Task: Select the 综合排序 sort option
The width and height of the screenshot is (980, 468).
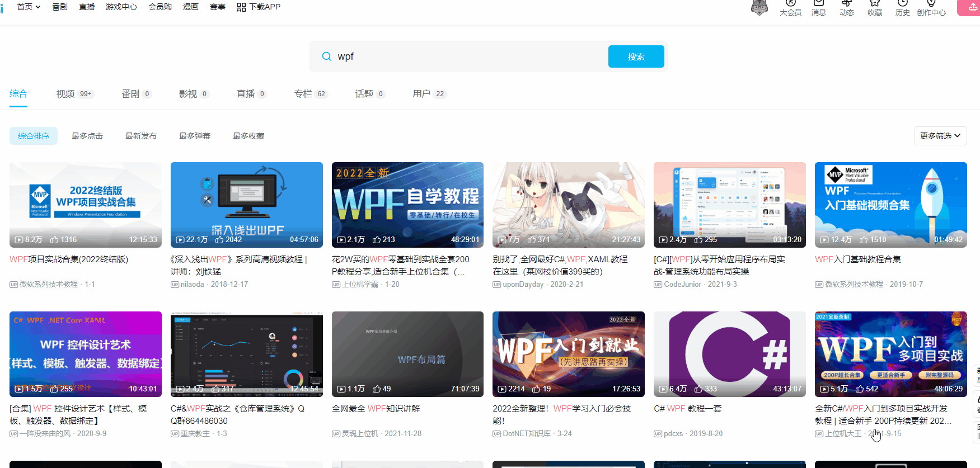Action: [34, 136]
